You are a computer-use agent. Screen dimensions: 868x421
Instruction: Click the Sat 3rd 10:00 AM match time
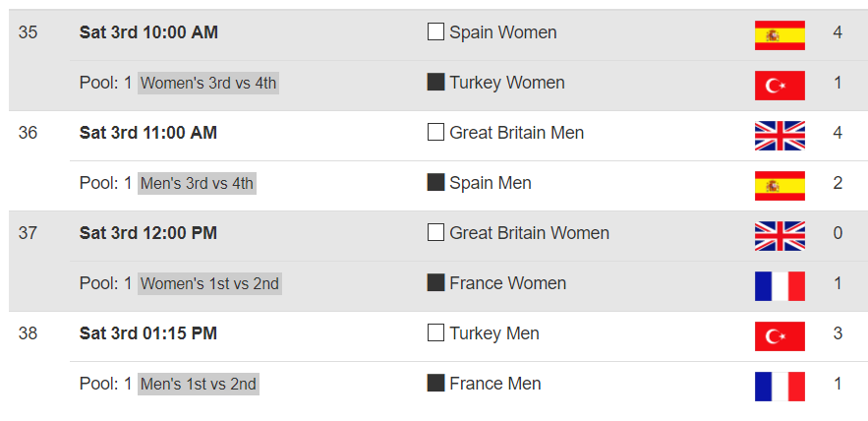pos(148,32)
